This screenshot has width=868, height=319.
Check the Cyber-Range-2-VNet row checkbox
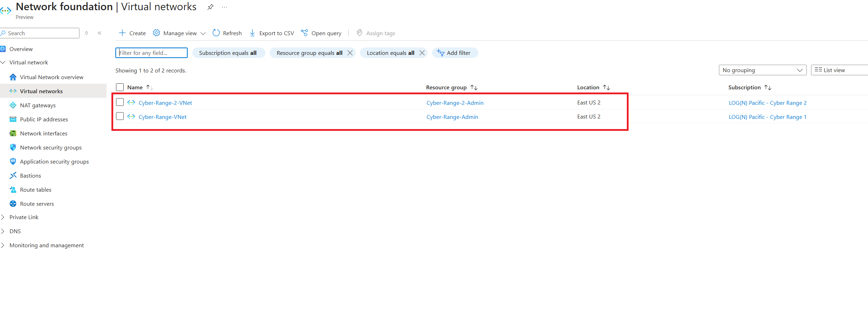point(120,102)
